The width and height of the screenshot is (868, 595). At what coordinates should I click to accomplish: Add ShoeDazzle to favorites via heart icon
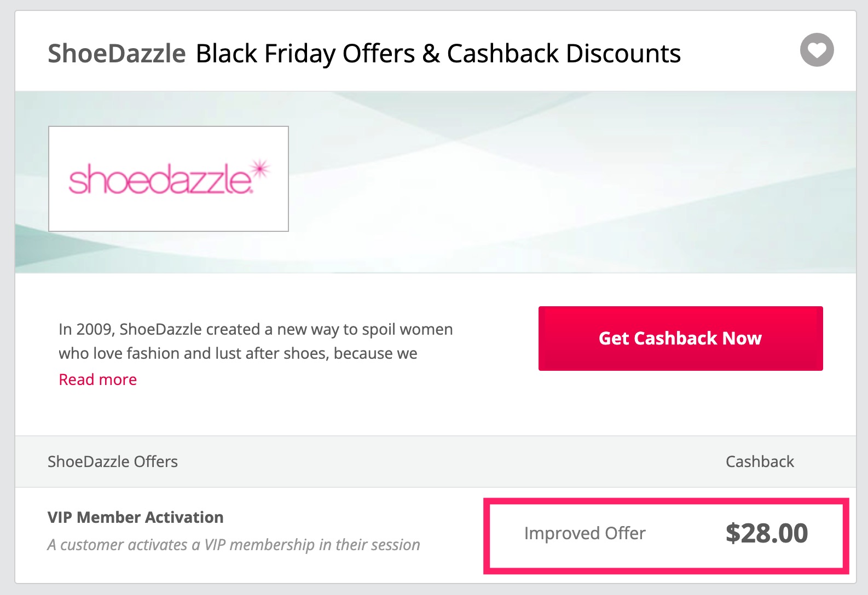(x=816, y=50)
